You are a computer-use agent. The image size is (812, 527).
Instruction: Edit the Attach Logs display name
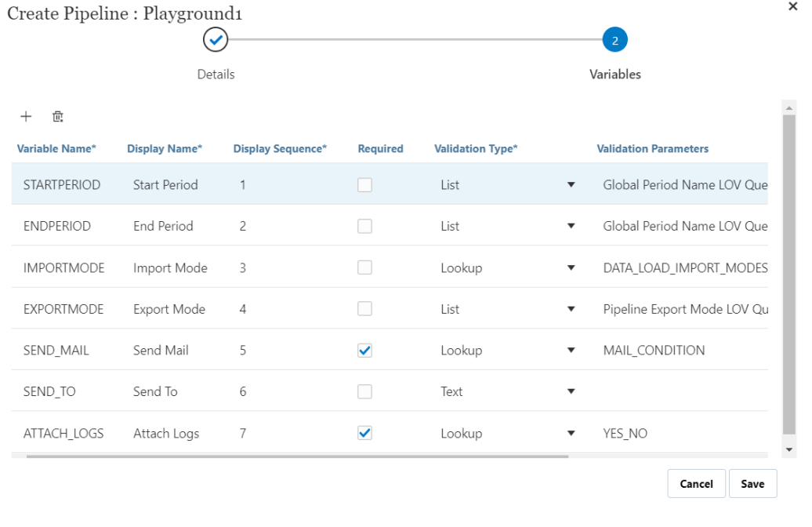tap(165, 433)
